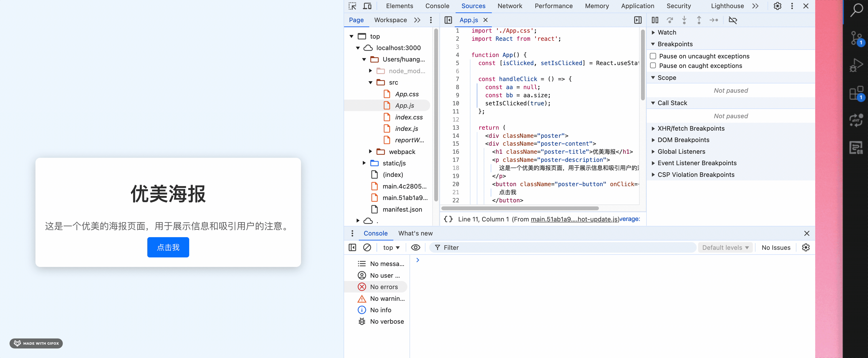
Task: Enable Pause on uncaught exceptions
Action: 653,56
